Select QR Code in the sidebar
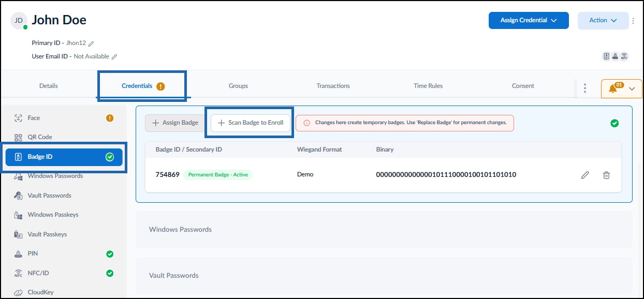The height and width of the screenshot is (299, 644). click(64, 137)
